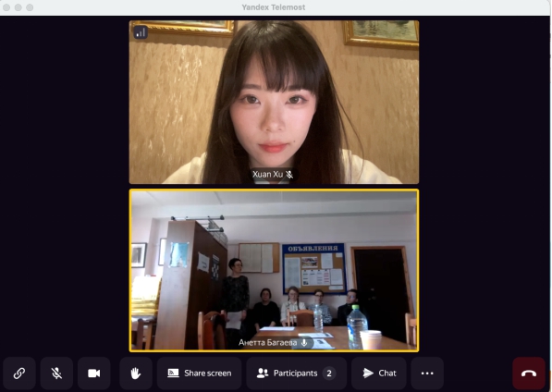Select Анетта Багаева video tile

pos(274,270)
